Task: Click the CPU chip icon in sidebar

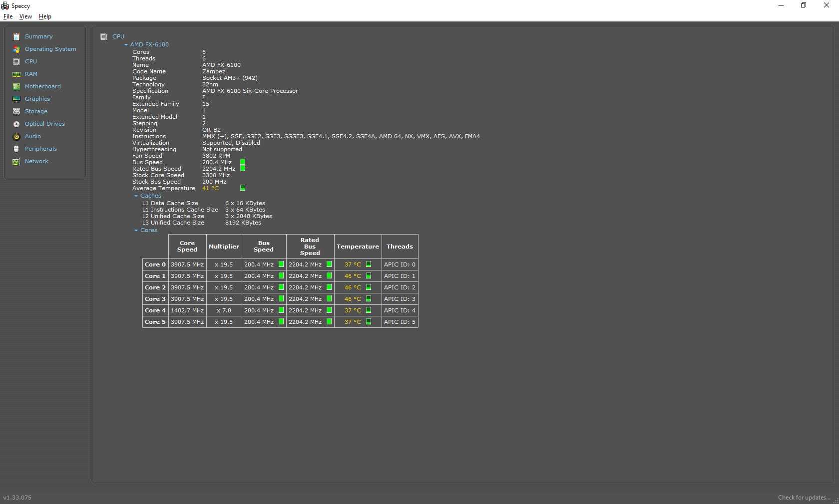Action: tap(16, 61)
